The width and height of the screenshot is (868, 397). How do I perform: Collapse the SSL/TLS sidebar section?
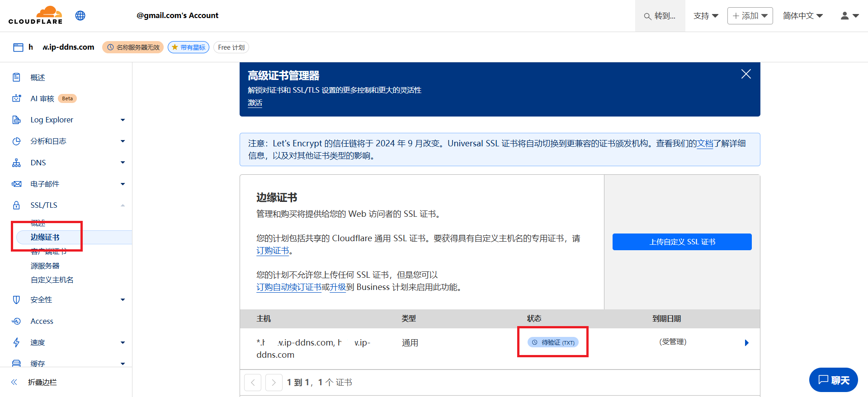click(123, 205)
